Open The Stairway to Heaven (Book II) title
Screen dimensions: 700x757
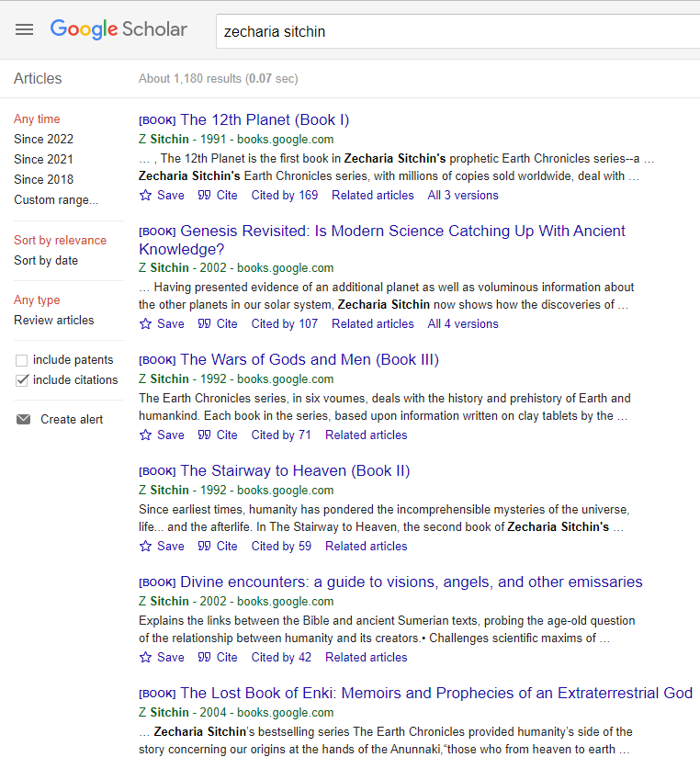(x=295, y=470)
